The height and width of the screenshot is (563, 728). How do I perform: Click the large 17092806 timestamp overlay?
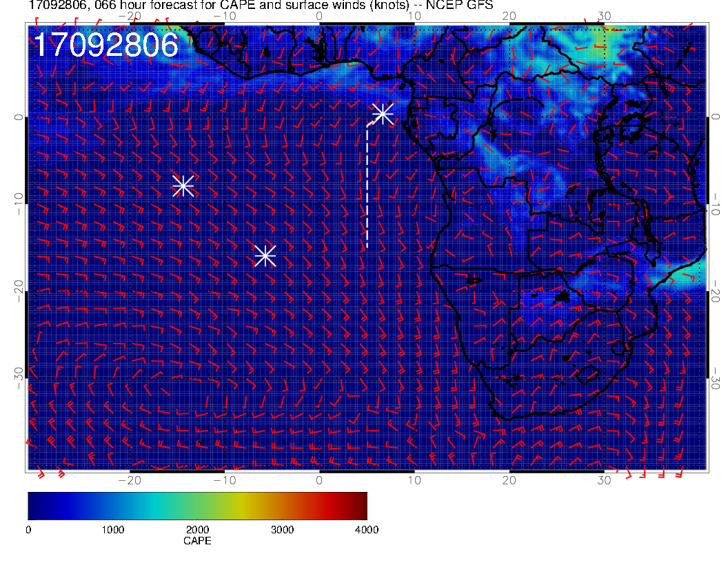[x=105, y=46]
